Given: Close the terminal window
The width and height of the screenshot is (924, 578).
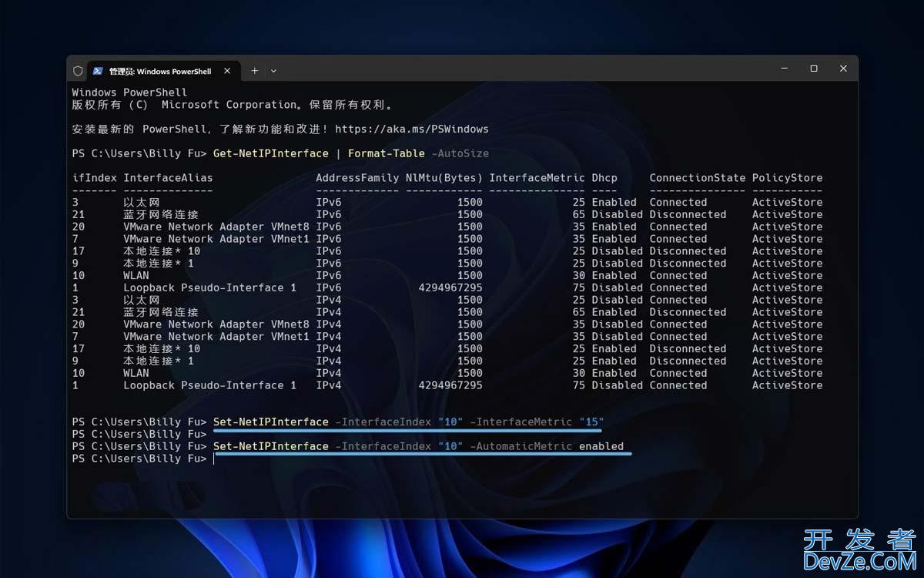Looking at the screenshot, I should [x=843, y=69].
